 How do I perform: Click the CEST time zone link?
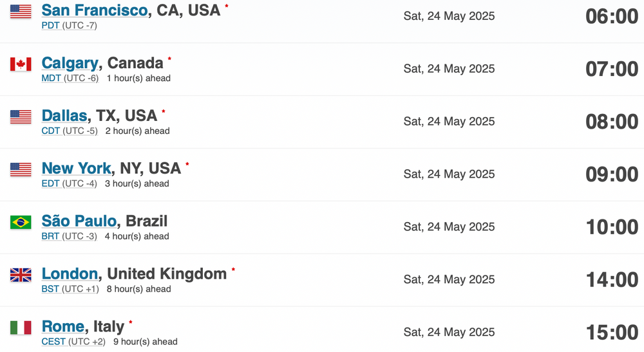pyautogui.click(x=53, y=342)
